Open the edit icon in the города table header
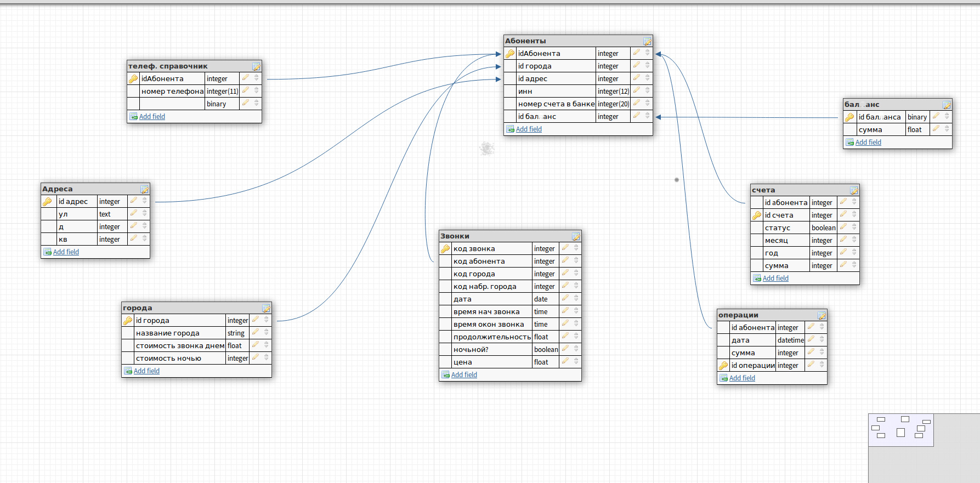The width and height of the screenshot is (980, 483). tap(266, 308)
